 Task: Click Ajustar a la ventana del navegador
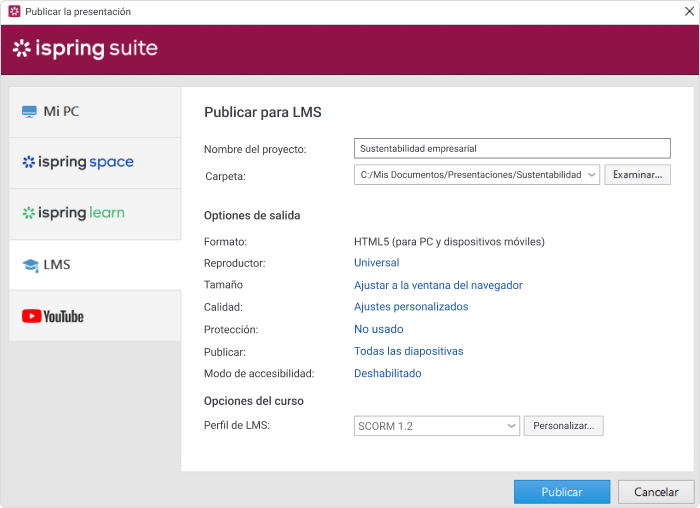pos(438,285)
